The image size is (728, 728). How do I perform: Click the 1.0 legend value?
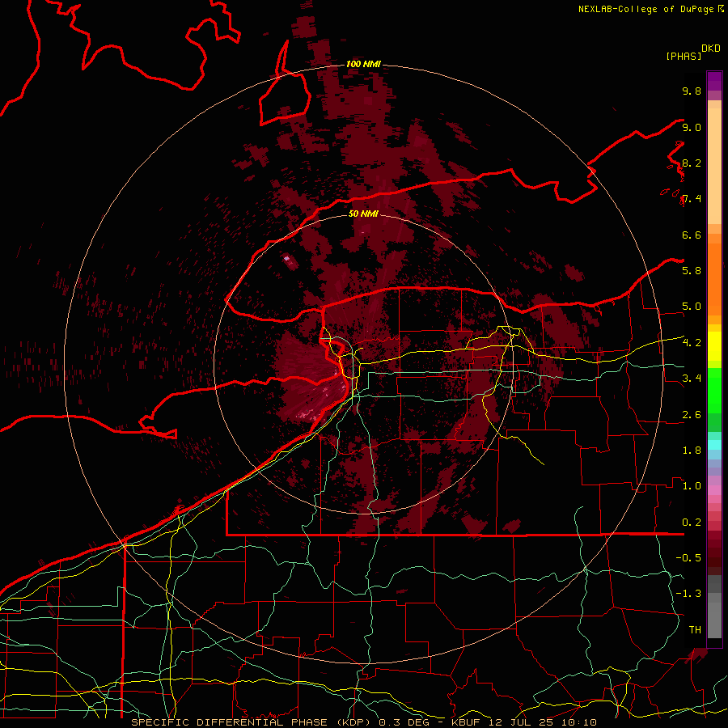tap(692, 486)
